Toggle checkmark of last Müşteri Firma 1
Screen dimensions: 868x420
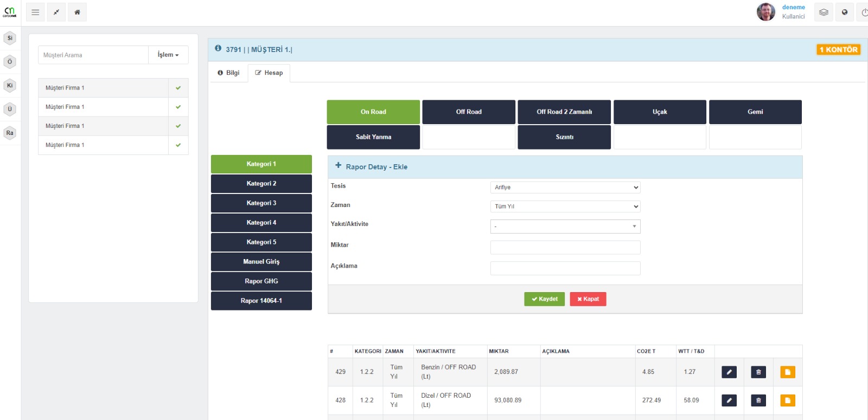(x=178, y=145)
